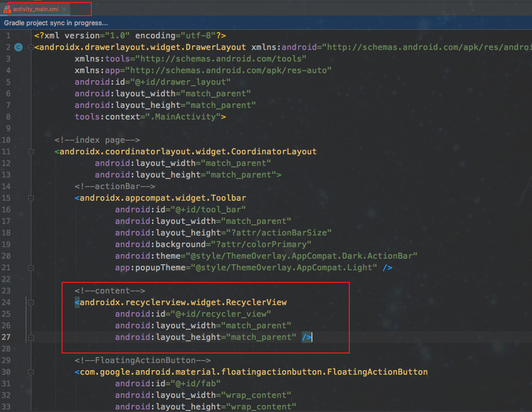Screen dimensions: 532x412
Task: Click the com.google.android.material FloatingActionButton tag name
Action: tap(254, 372)
